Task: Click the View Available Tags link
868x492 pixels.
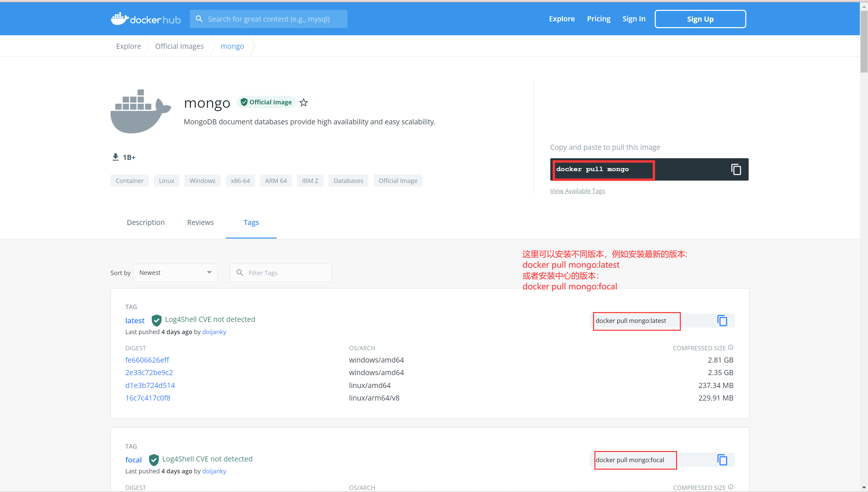Action: (x=577, y=191)
